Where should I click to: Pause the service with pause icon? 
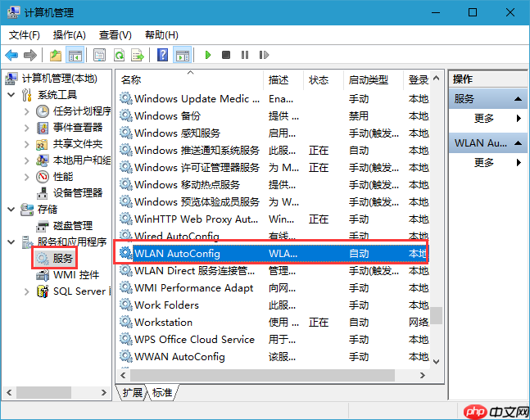[245, 55]
